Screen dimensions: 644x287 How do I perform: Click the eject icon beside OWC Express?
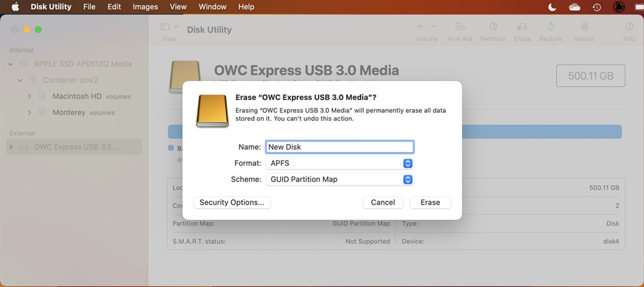coord(133,147)
